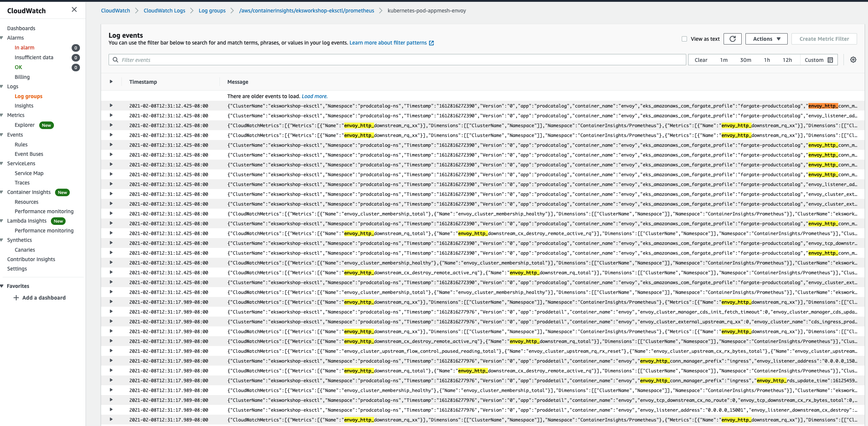Open Contributor Insights
The image size is (868, 426).
(31, 259)
